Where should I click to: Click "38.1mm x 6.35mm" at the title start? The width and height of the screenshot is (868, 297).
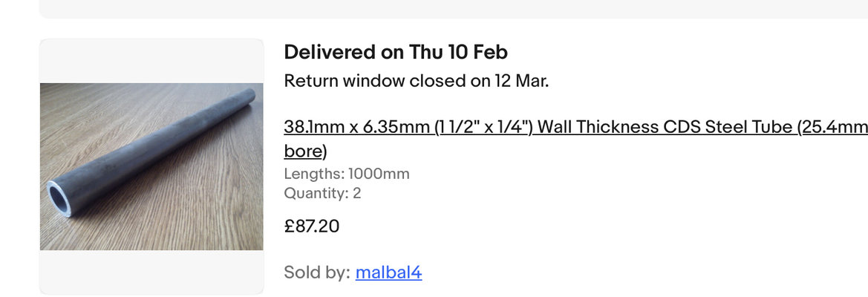pos(356,127)
